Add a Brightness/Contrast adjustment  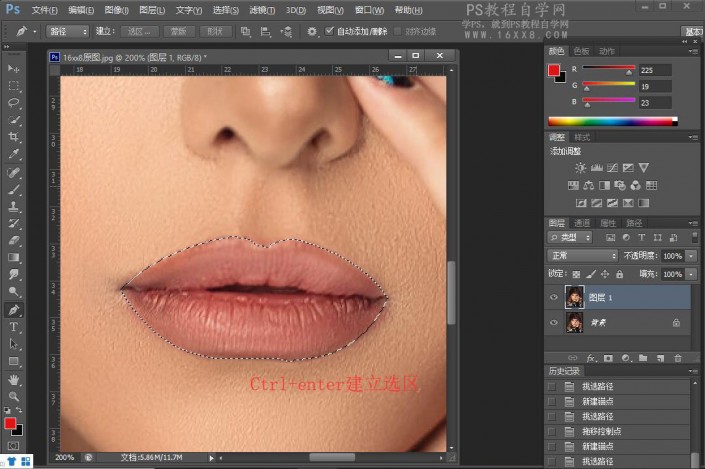(x=580, y=168)
